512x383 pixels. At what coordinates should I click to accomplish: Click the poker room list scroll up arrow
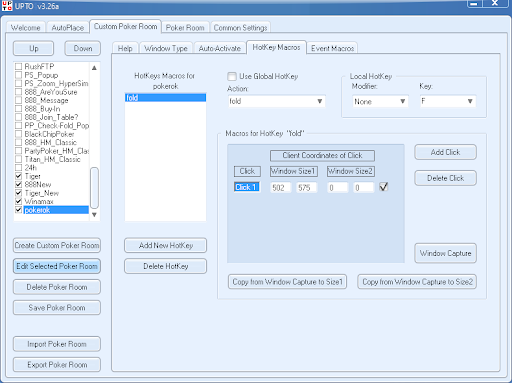[94, 68]
